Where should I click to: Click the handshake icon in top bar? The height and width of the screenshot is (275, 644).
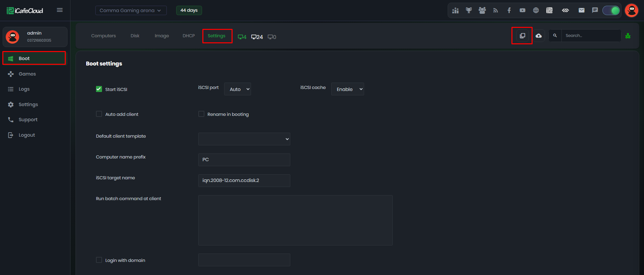click(x=565, y=10)
